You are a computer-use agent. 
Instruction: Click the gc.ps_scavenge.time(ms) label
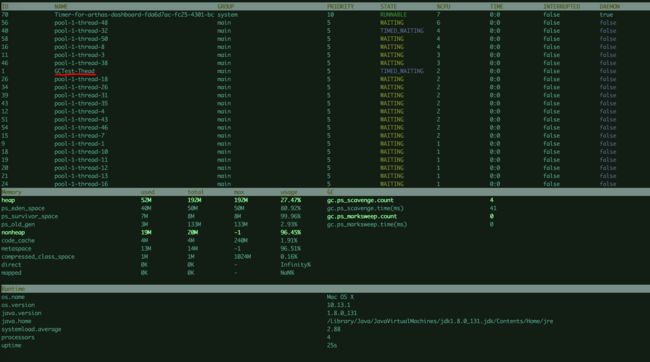click(365, 208)
